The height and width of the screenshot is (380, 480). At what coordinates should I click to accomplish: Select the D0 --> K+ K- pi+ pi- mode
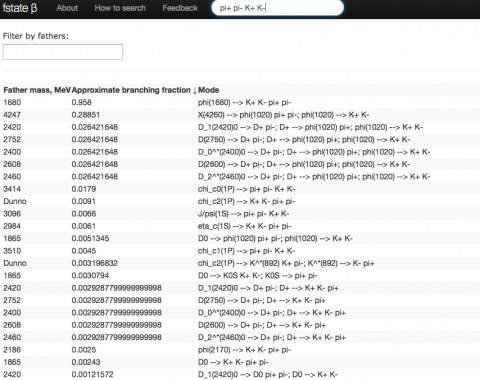click(x=233, y=362)
